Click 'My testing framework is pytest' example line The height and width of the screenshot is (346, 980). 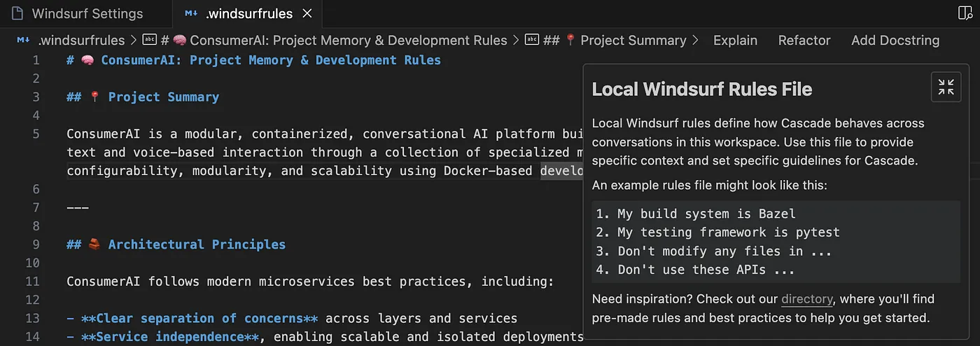coord(717,232)
